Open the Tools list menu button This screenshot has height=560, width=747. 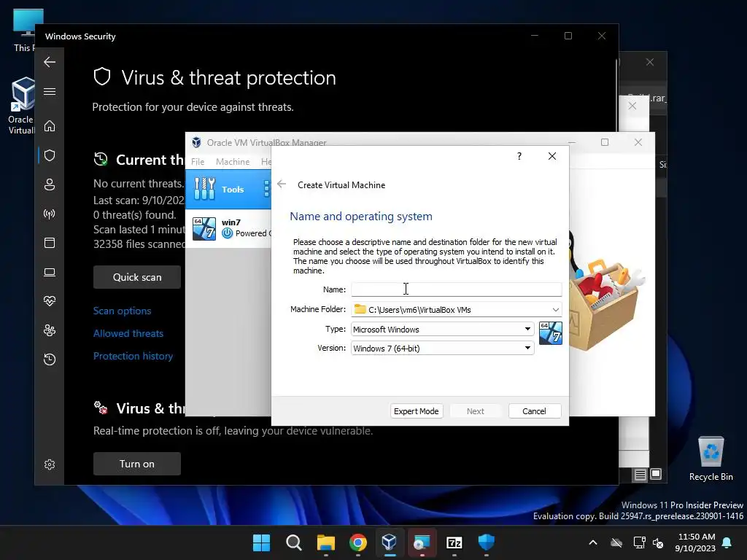click(266, 189)
